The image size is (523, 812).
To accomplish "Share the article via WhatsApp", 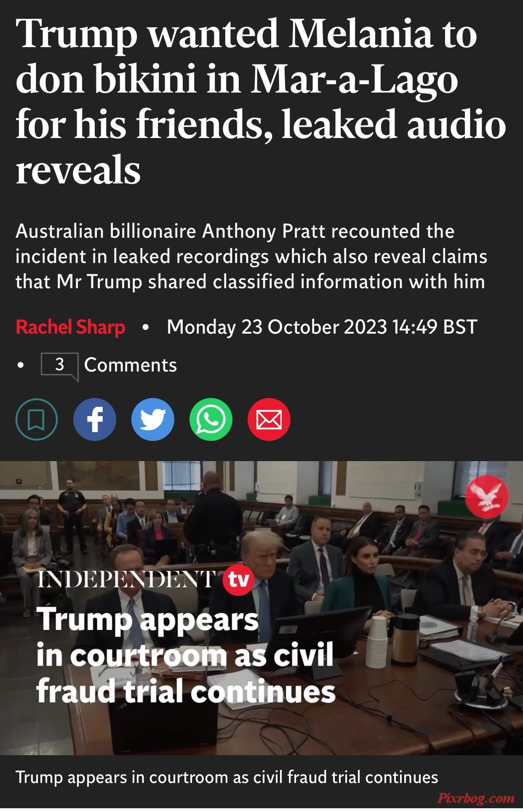I will (x=211, y=419).
